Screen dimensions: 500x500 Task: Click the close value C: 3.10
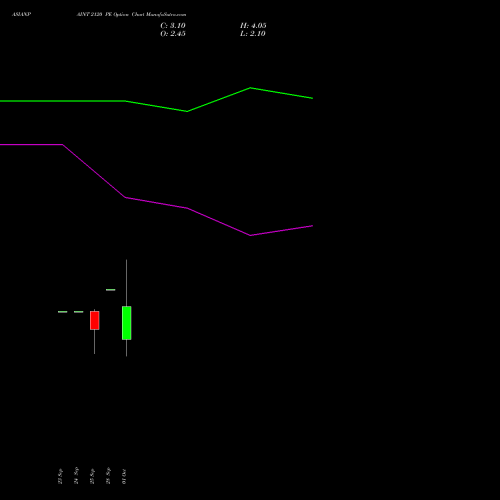(x=173, y=26)
